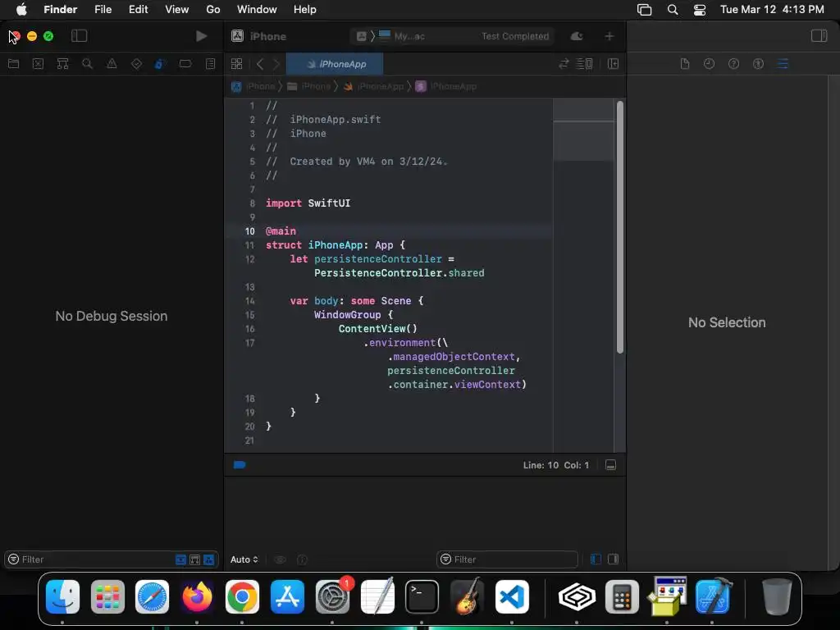Show the Accessibility inspector
840x630 pixels.
[x=758, y=64]
